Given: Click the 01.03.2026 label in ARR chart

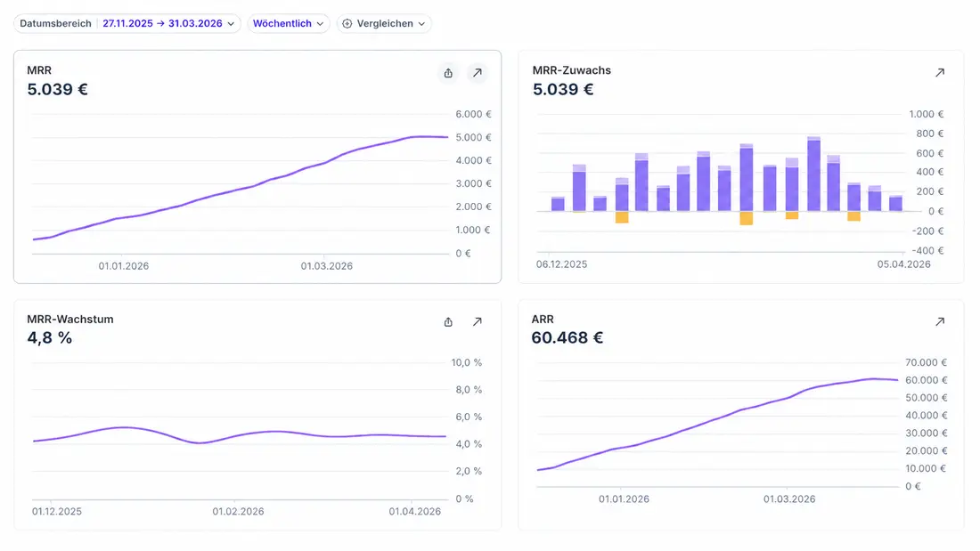Looking at the screenshot, I should pyautogui.click(x=789, y=499).
